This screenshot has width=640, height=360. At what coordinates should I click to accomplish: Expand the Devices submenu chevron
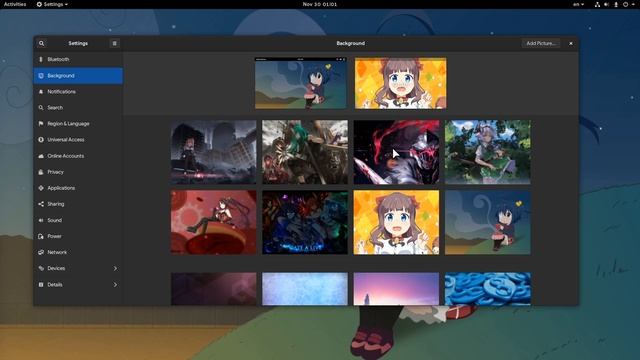point(115,268)
